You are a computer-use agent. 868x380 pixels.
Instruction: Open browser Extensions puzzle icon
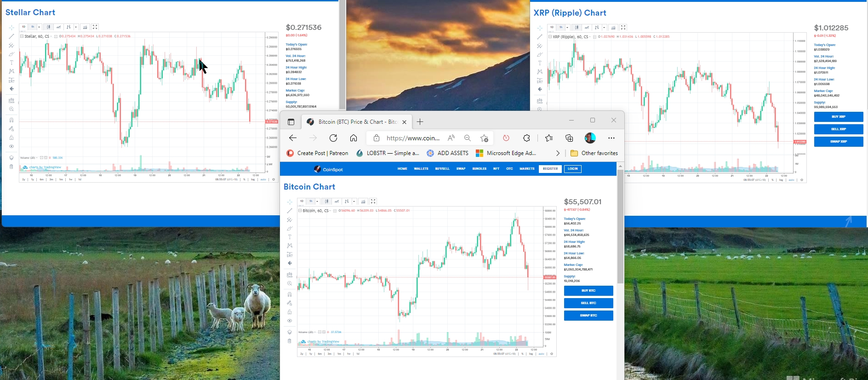526,138
